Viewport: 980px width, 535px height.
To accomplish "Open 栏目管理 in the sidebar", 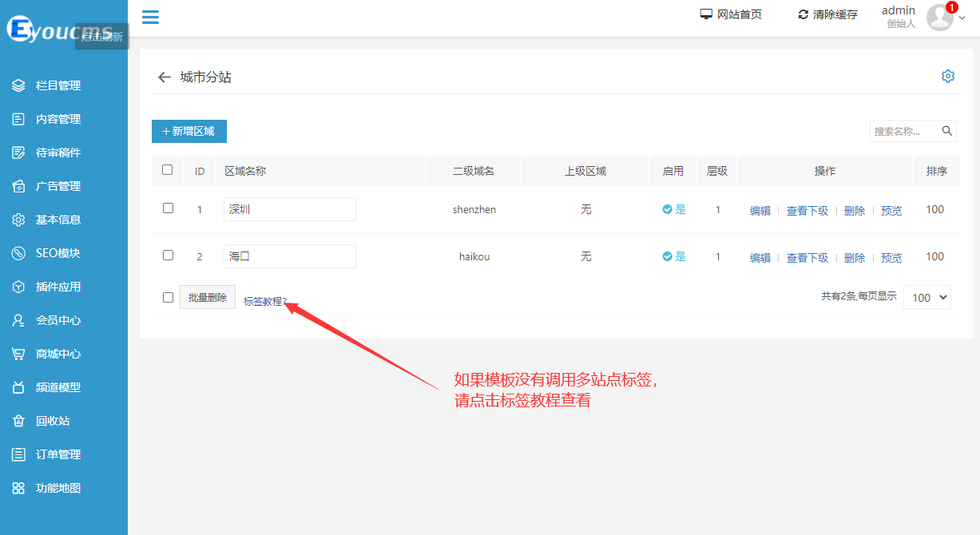I will 58,85.
